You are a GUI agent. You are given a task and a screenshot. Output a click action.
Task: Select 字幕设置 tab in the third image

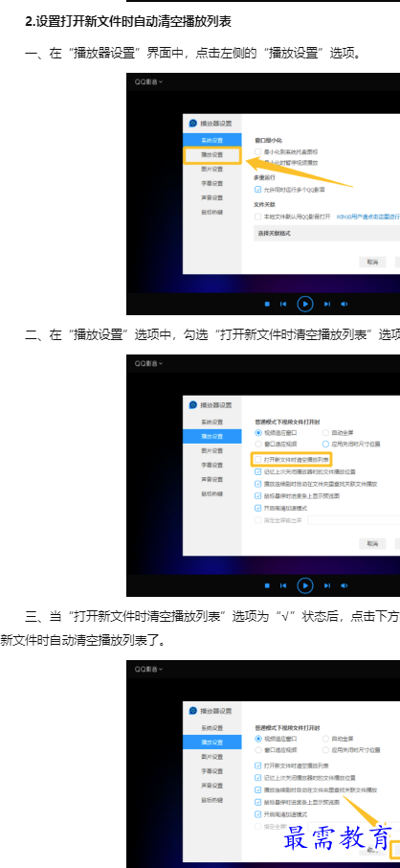click(x=211, y=771)
